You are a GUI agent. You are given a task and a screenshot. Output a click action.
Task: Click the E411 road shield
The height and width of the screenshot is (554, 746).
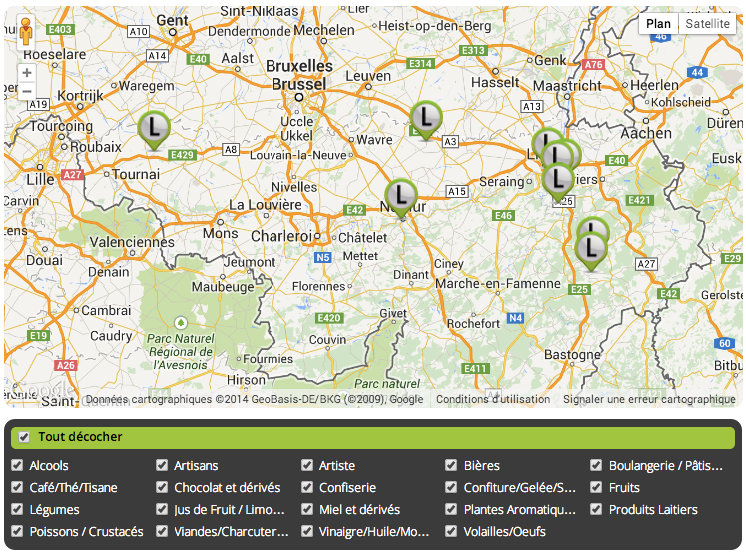[x=475, y=368]
